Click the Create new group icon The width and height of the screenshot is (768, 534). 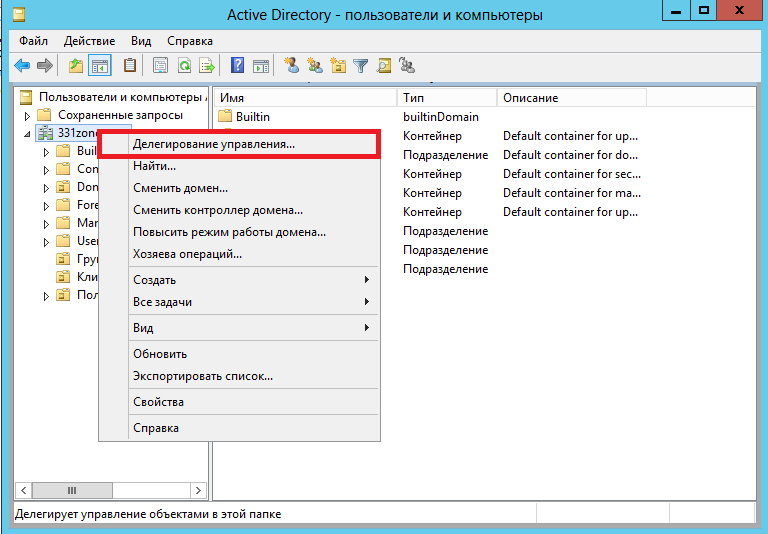[x=314, y=66]
